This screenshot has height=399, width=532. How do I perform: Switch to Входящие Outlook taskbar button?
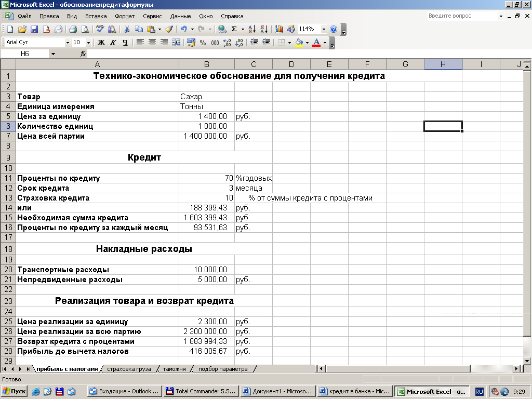click(x=124, y=391)
